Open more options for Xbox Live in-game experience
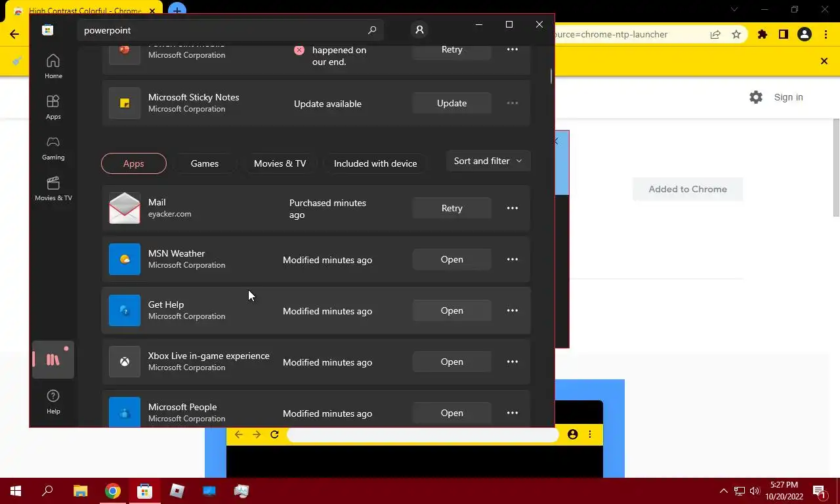This screenshot has height=504, width=840. 513,362
